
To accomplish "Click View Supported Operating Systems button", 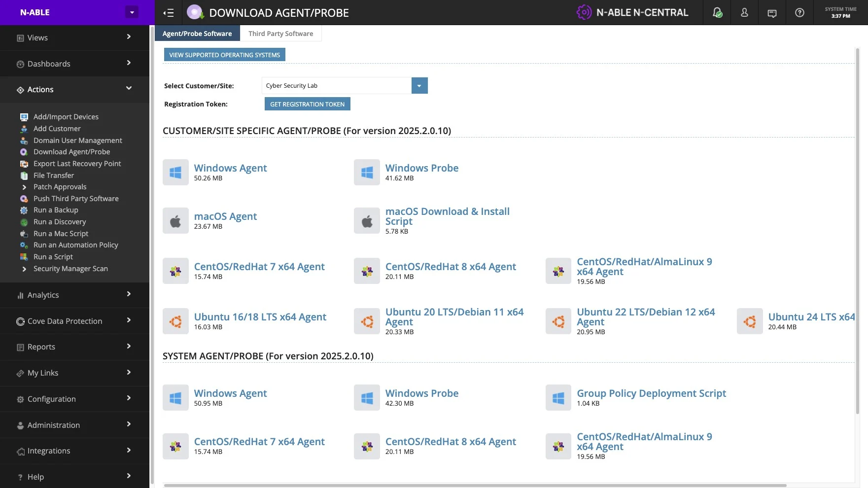I will (225, 55).
